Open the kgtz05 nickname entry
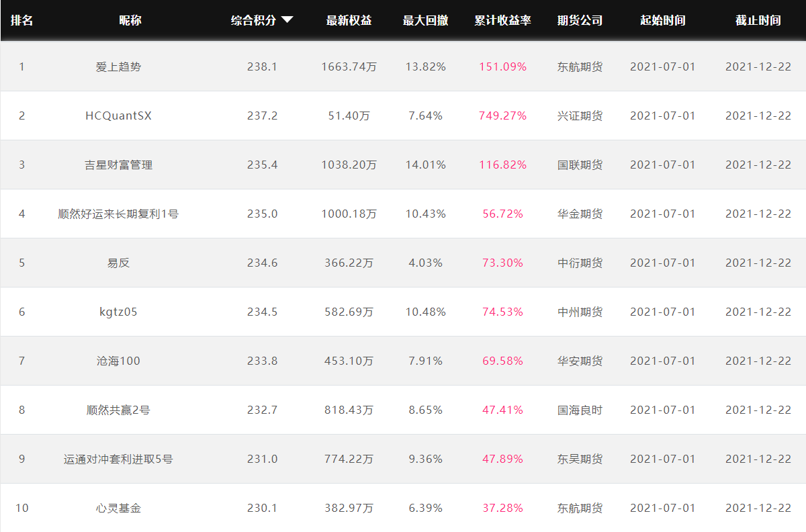 tap(118, 312)
